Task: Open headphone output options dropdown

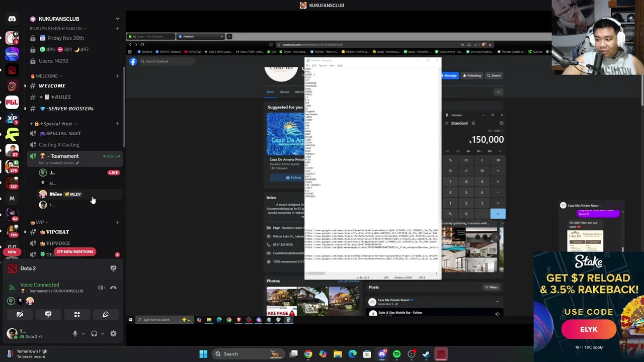Action: 103,333
